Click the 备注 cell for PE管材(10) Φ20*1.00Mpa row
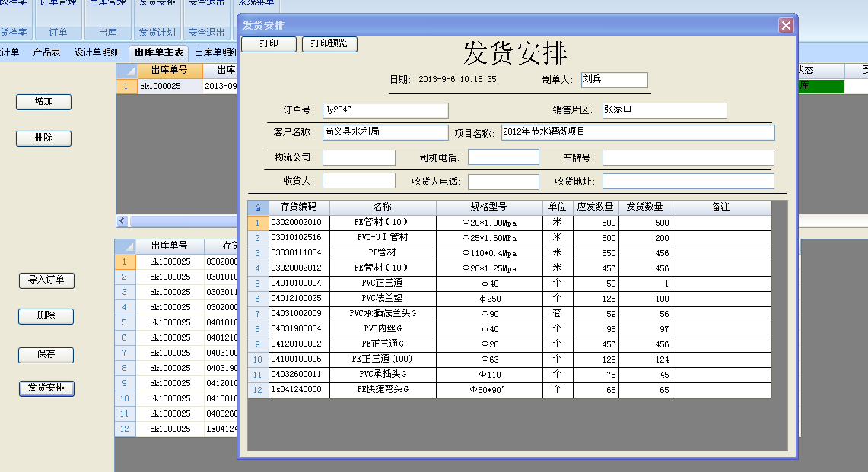The height and width of the screenshot is (472, 868). [720, 223]
